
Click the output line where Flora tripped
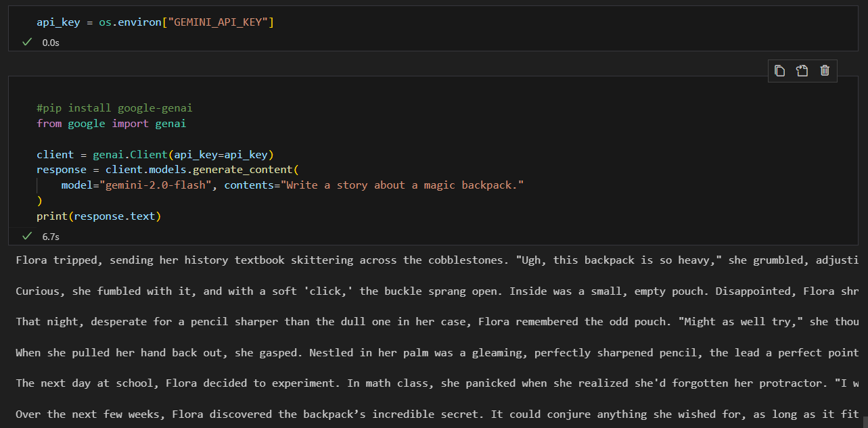point(203,260)
